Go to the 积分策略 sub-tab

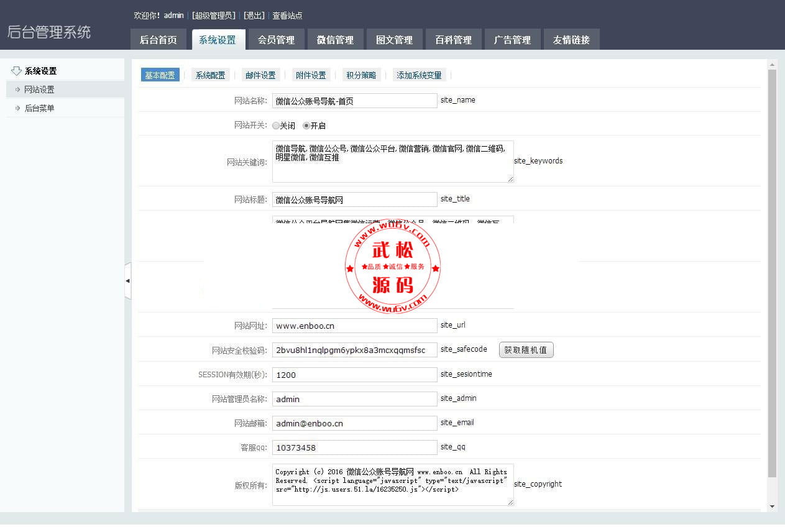[360, 75]
